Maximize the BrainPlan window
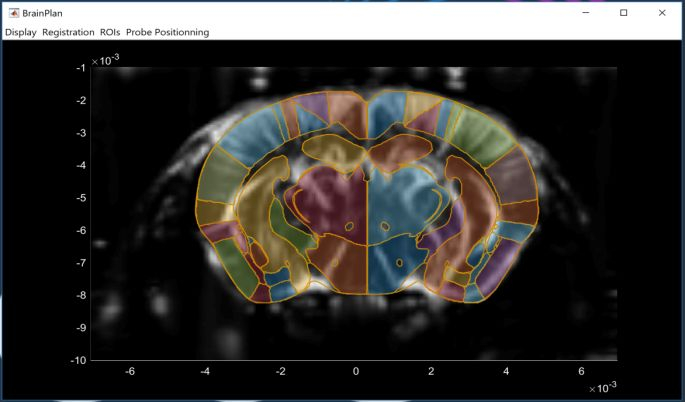 [x=624, y=13]
